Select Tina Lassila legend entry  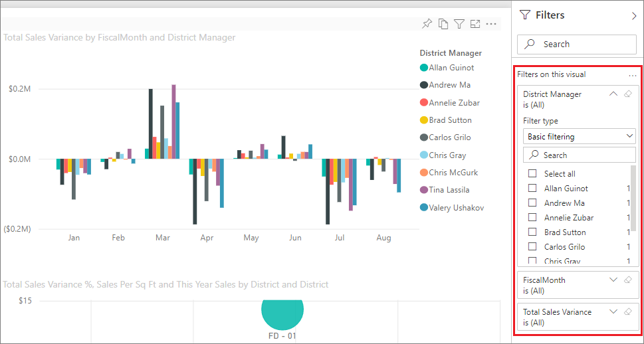[x=451, y=190]
